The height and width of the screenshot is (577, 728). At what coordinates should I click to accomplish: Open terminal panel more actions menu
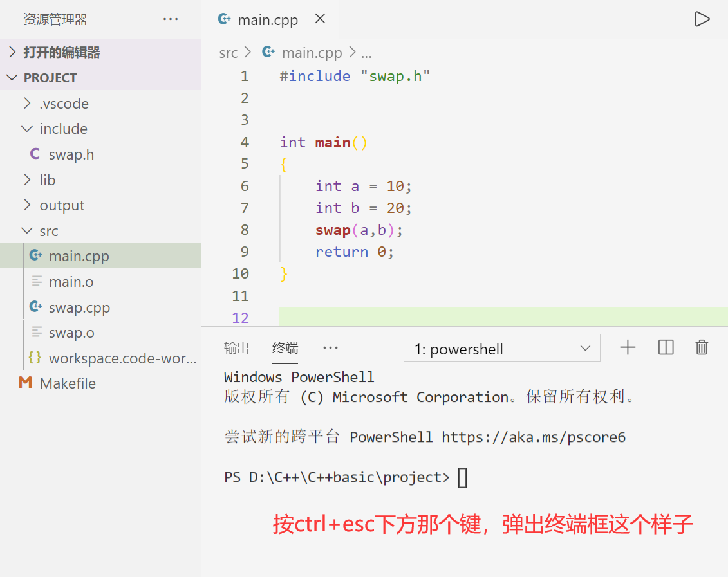(330, 348)
